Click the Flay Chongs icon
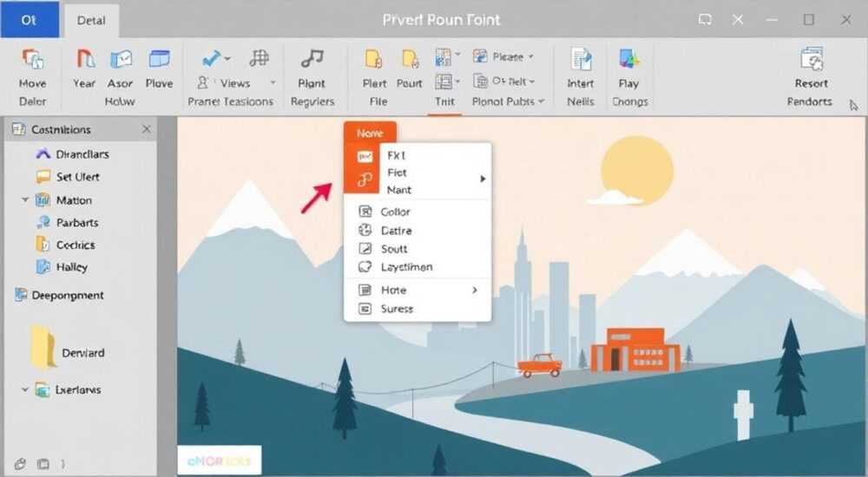Screen dimensions: 868x477 628,59
